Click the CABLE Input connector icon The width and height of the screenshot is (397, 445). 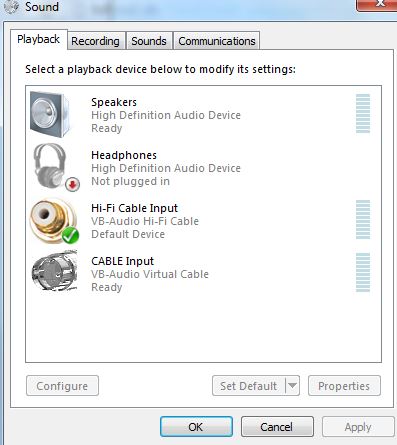[55, 272]
